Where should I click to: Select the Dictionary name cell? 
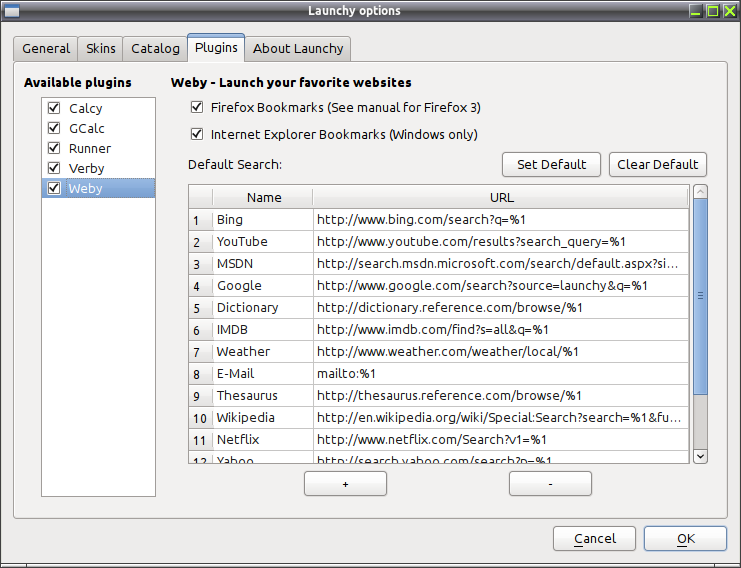point(263,308)
